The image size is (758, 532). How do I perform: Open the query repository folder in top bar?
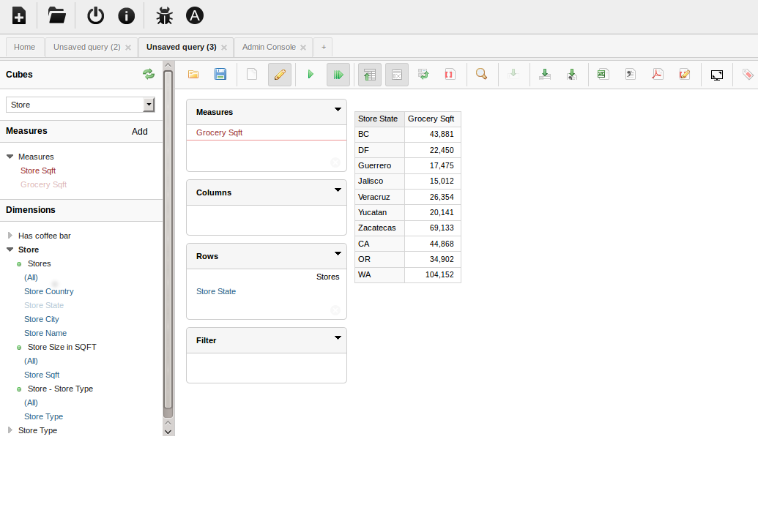click(56, 16)
